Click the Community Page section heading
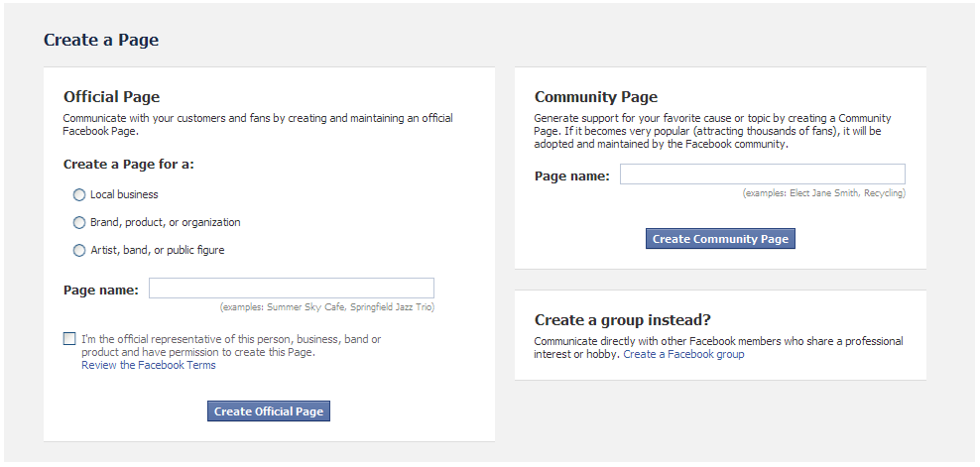Viewport: 980px width, 467px height. [596, 97]
